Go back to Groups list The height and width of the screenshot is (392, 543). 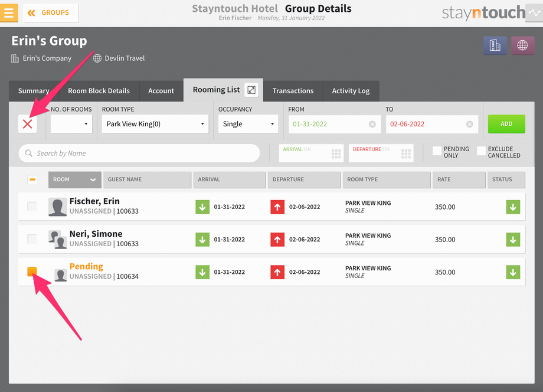[51, 13]
